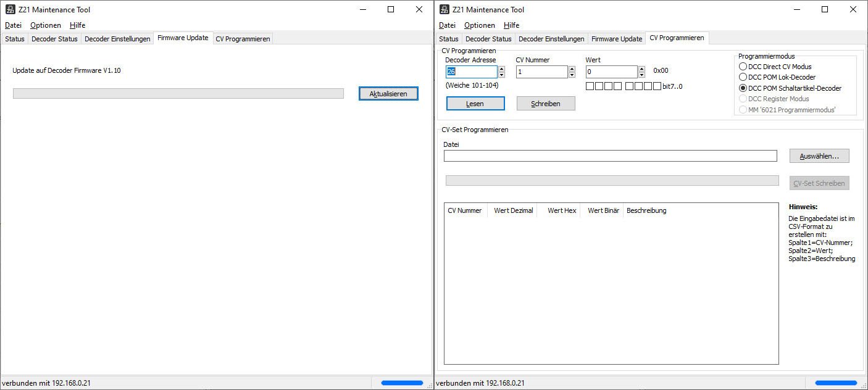Click 'verbunden mit 192.168.0.21' in left status bar
Viewport: 868px width, 390px height.
coord(46,383)
